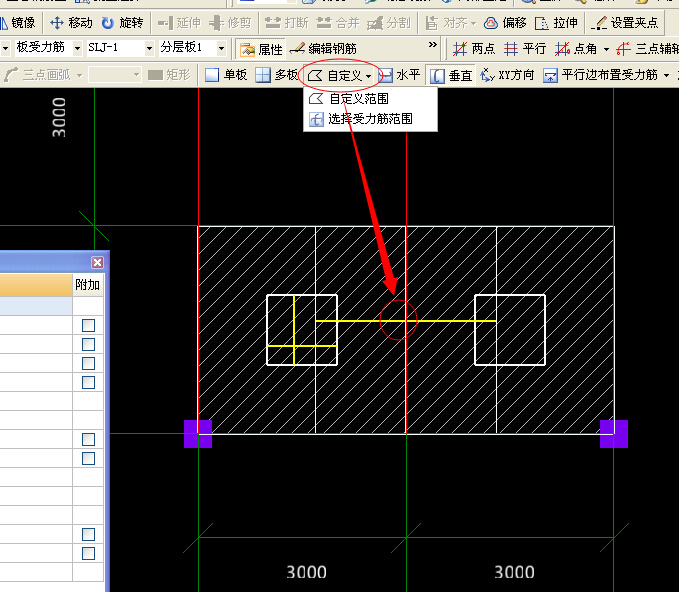Tick the seventh 附加 checkbox
679x592 pixels.
pos(88,534)
